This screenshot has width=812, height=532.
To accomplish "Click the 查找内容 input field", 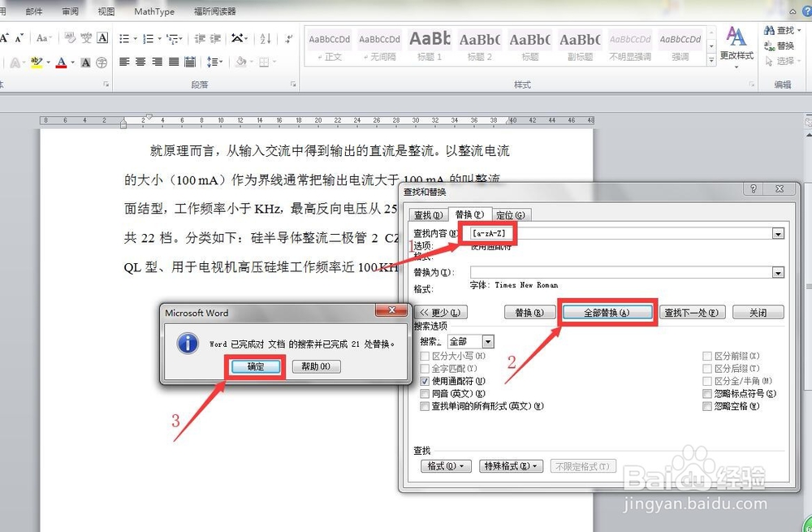I will (x=621, y=233).
